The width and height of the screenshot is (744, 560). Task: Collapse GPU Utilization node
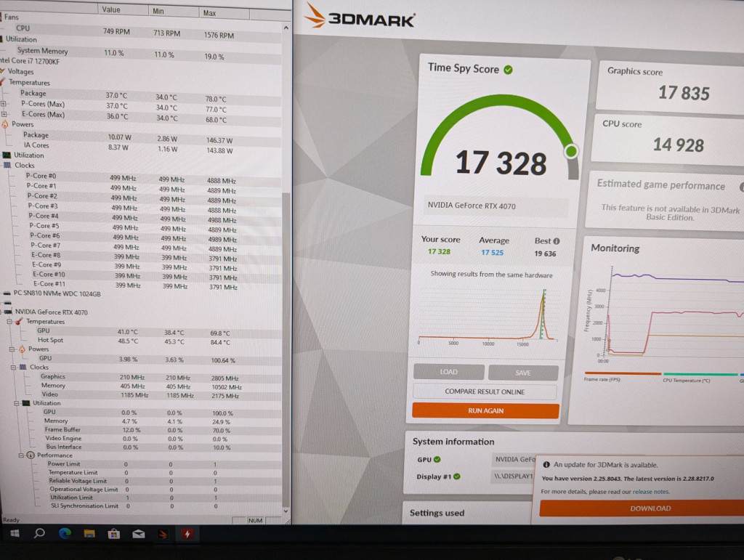tap(16, 403)
